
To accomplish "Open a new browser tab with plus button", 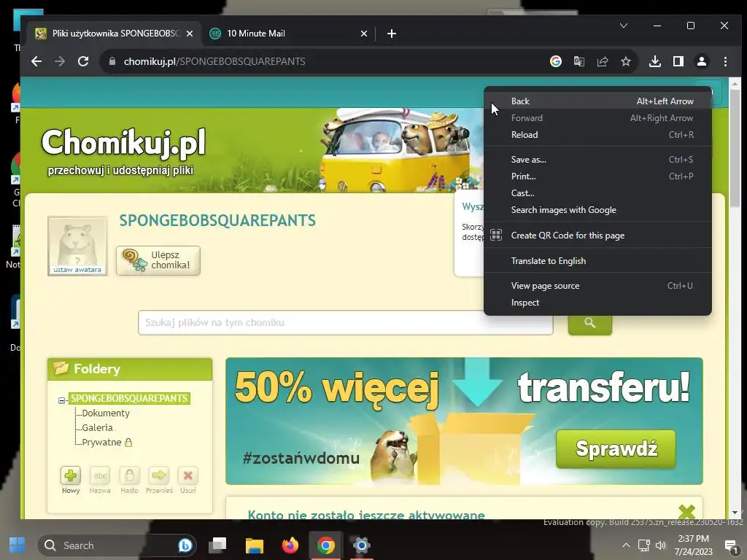I will click(392, 34).
